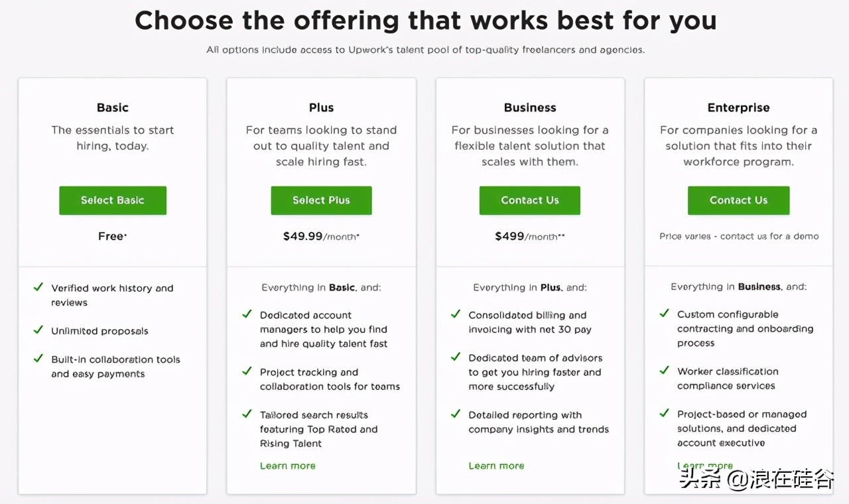The height and width of the screenshot is (504, 849).
Task: Click the checkmark next to Custom configurable contracting
Action: pyautogui.click(x=664, y=314)
